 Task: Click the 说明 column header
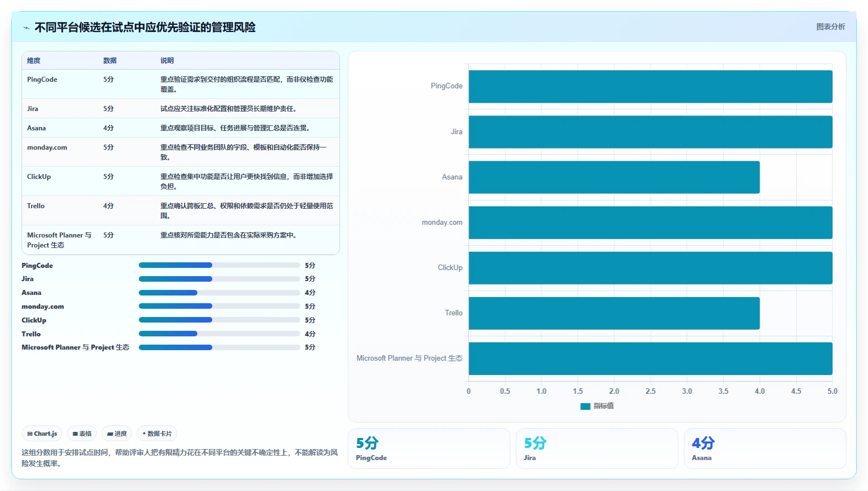[x=167, y=61]
